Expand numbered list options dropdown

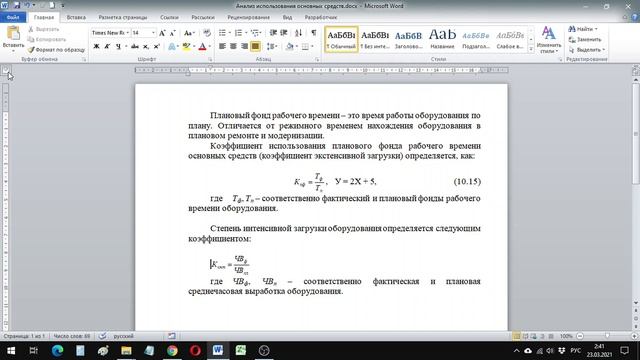246,33
